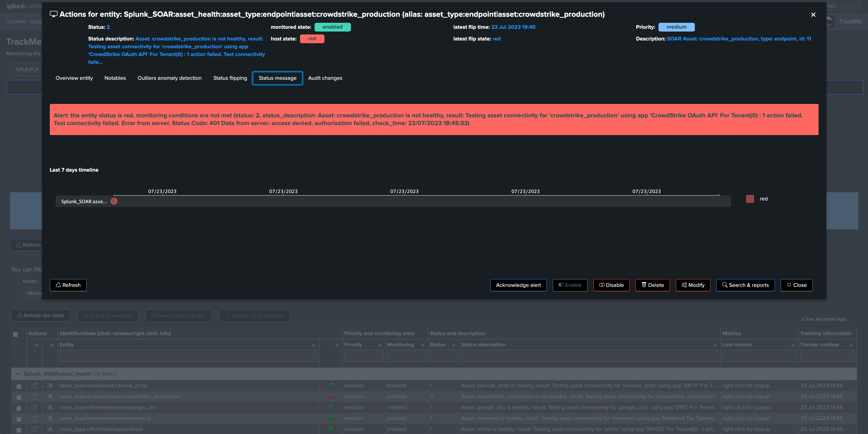Tick checkbox for google_dns row
This screenshot has width=868, height=434.
(x=19, y=408)
